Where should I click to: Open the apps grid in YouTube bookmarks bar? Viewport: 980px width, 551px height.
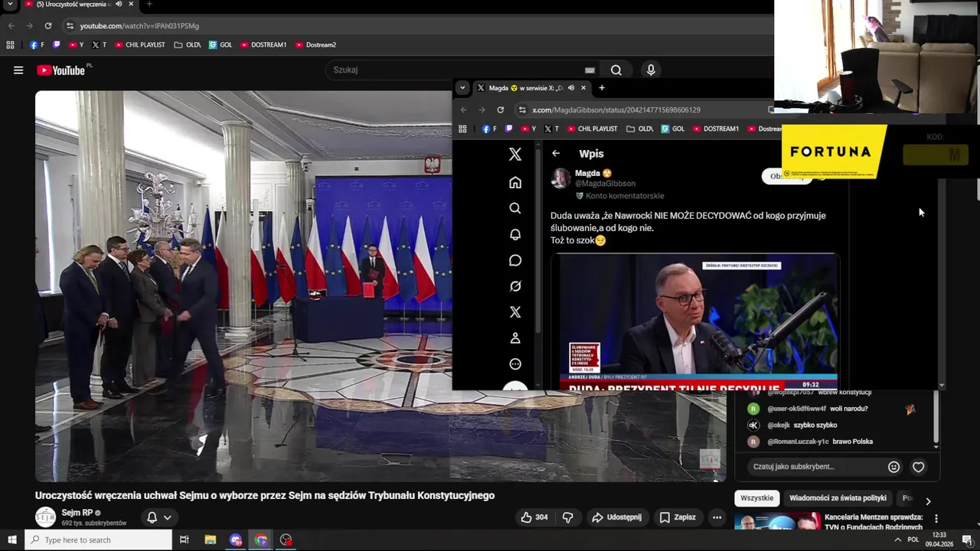click(x=10, y=45)
